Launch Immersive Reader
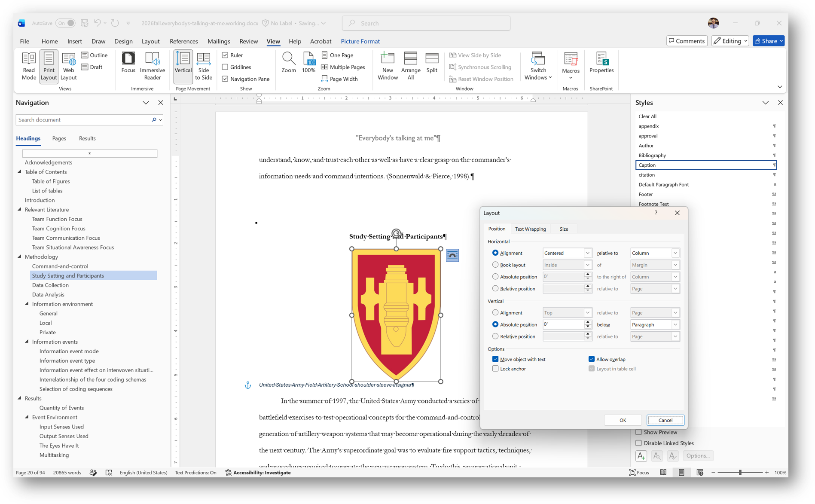 [152, 66]
